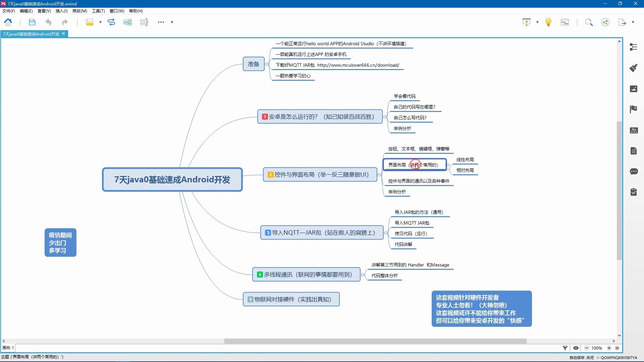Click the Undo arrow icon
This screenshot has width=644, height=362.
[48, 22]
